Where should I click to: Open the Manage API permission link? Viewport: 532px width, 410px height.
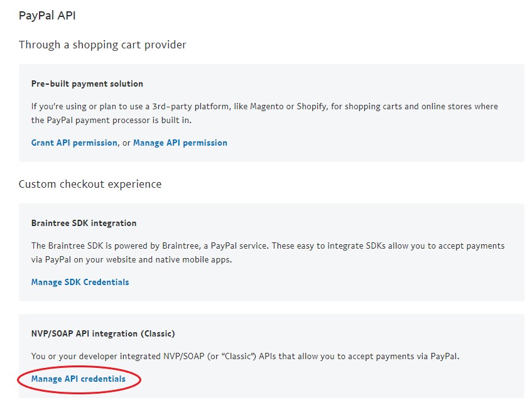tap(180, 143)
